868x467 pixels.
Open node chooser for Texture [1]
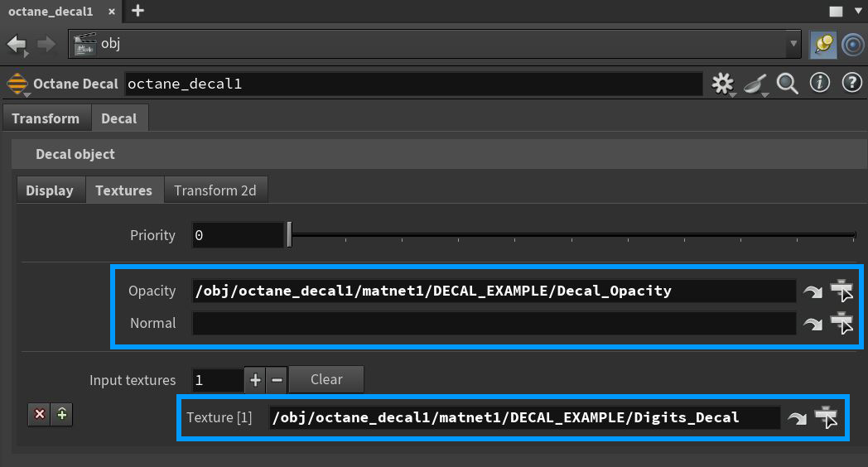[x=826, y=418]
